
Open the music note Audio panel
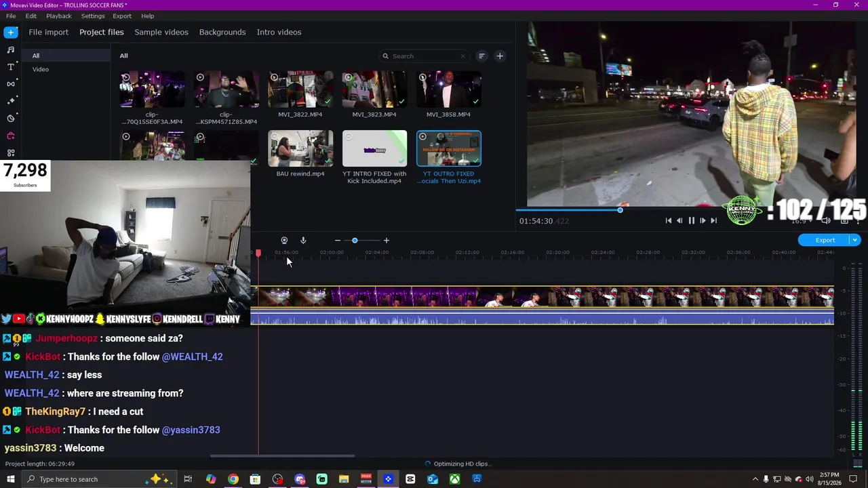coord(11,49)
